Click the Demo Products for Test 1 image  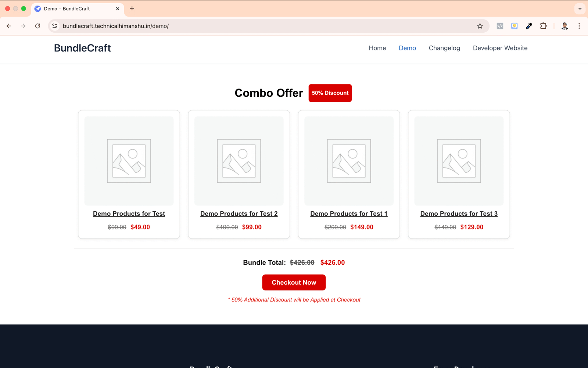click(349, 161)
